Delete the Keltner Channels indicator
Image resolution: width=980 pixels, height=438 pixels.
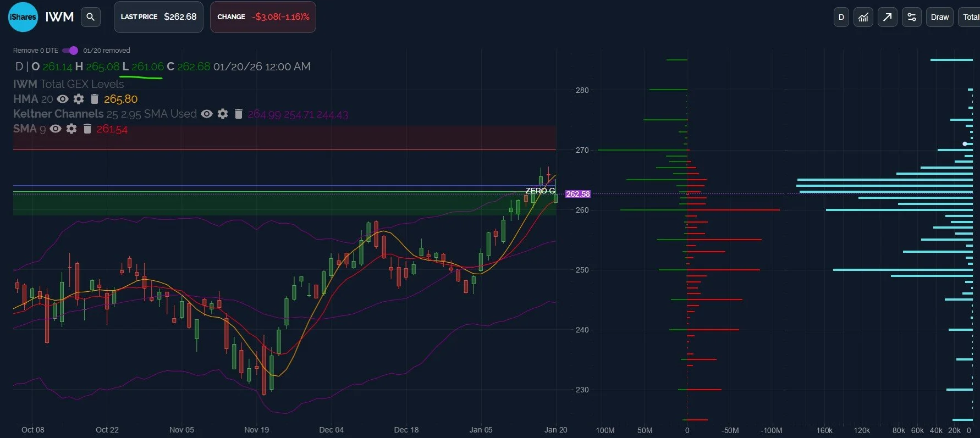239,114
